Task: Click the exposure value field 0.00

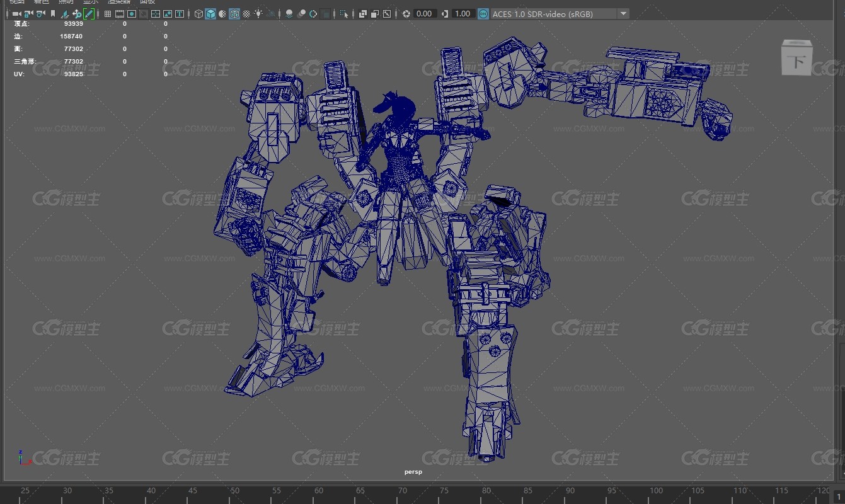Action: tap(425, 14)
